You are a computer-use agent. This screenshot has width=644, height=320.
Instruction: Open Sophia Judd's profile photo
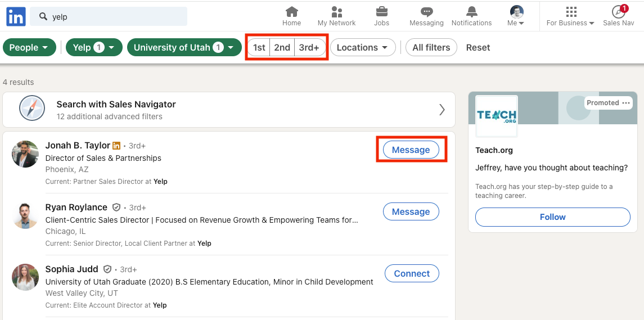point(25,277)
